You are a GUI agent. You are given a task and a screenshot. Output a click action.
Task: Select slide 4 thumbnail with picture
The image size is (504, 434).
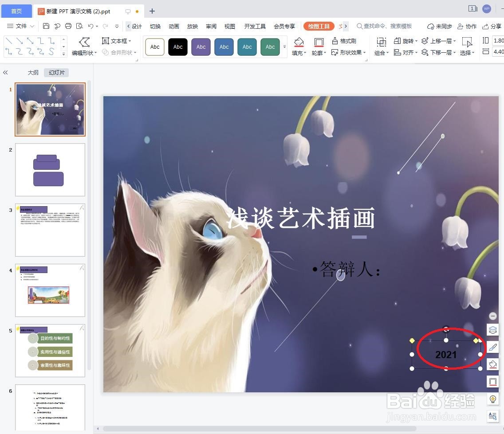50,290
